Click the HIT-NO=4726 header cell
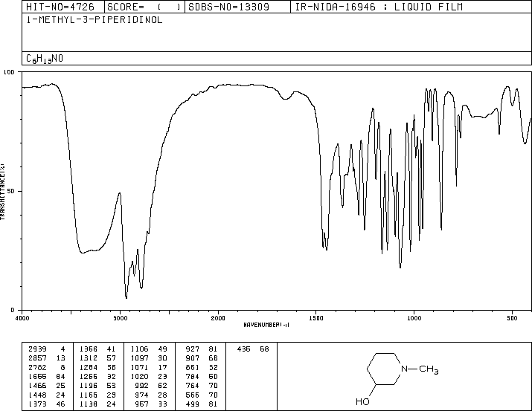This screenshot has width=532, height=411. tap(63, 7)
